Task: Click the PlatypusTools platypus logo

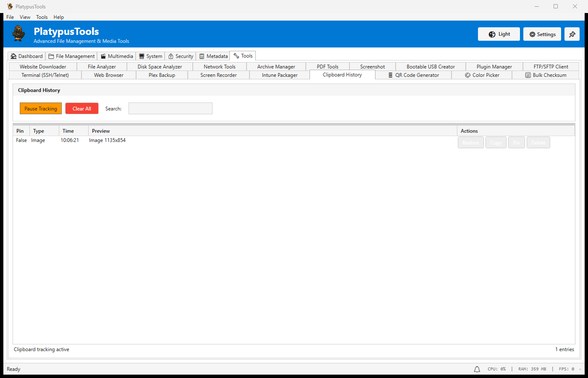Action: click(18, 34)
